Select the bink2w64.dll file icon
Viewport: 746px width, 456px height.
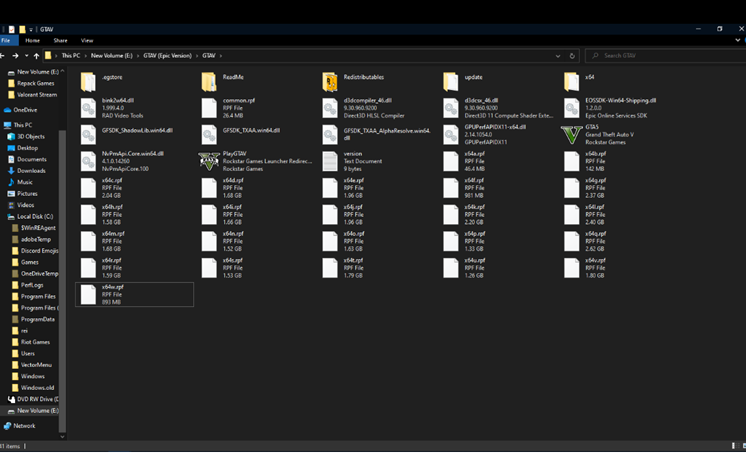[88, 108]
